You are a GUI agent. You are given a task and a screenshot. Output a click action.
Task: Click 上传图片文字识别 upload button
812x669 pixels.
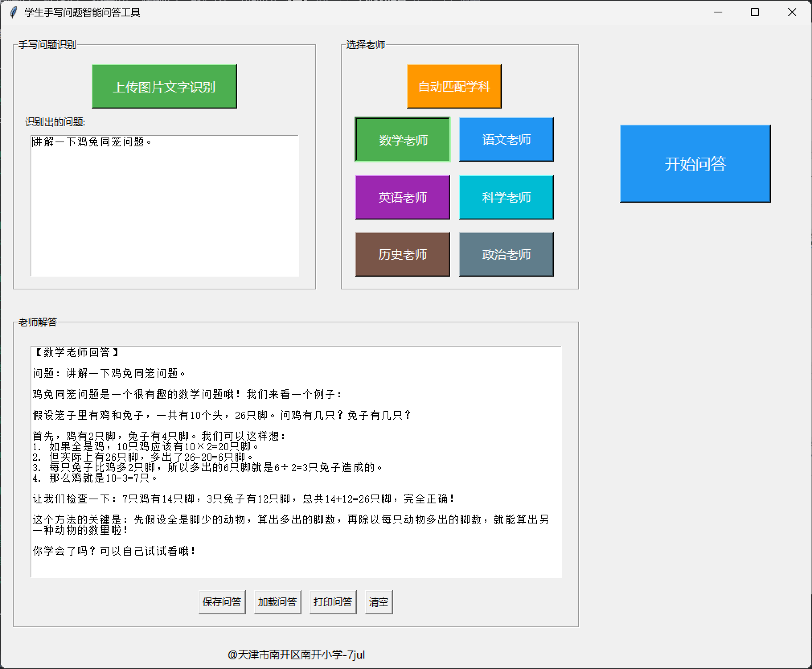[x=164, y=86]
